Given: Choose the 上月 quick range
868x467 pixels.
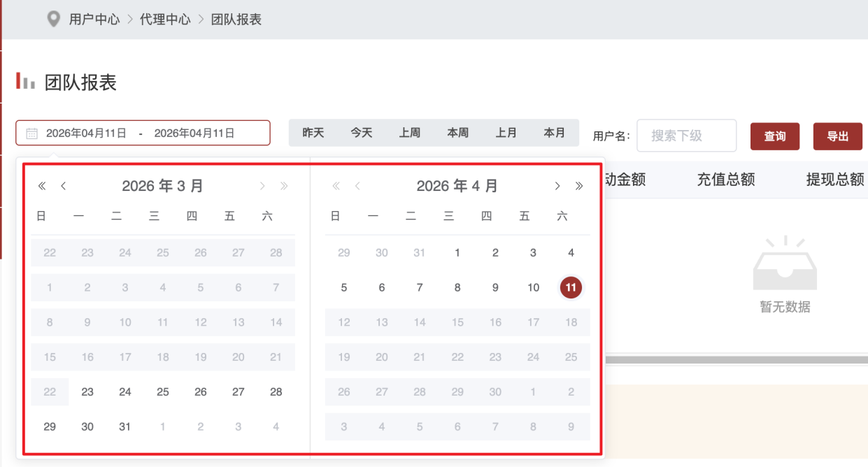Looking at the screenshot, I should (506, 133).
